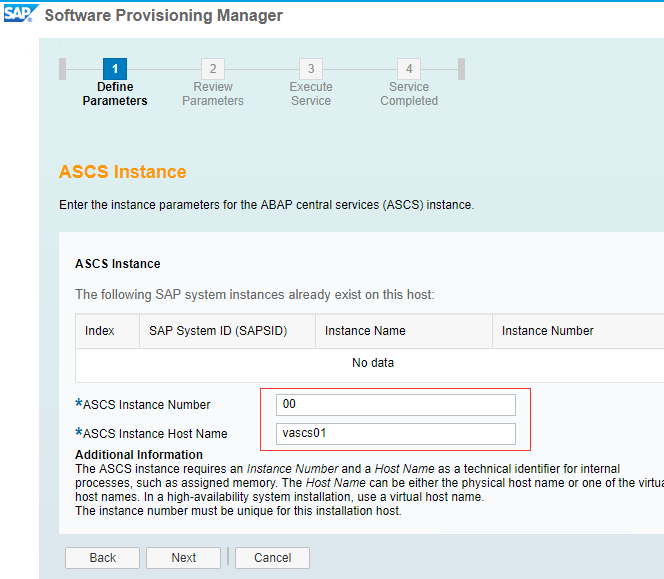The height and width of the screenshot is (579, 664).
Task: Click the roadmap start marker before step 1
Action: (x=63, y=68)
